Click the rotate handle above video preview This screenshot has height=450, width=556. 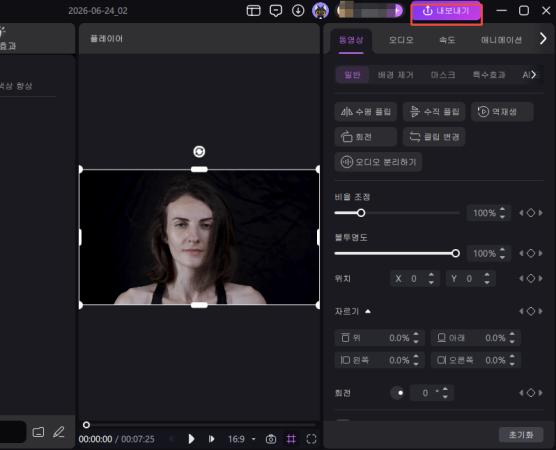click(x=199, y=151)
